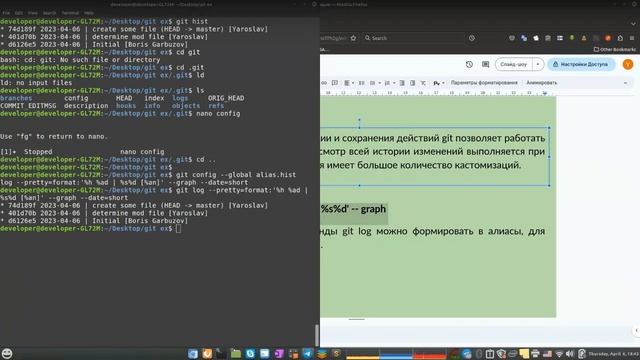Clear text formatting
The height and width of the screenshot is (360, 640).
point(423,83)
